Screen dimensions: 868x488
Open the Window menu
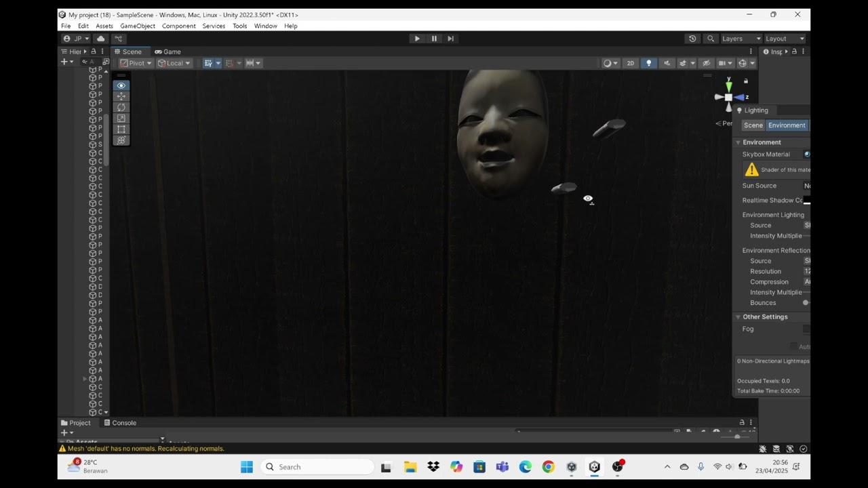pos(266,26)
